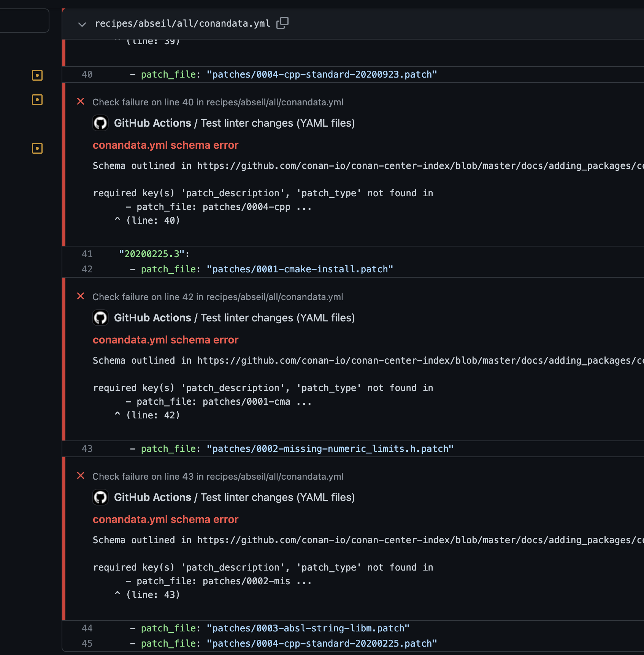Select the topmost yellow annotation marker in left margin
Screen dimensions: 644x655
(x=37, y=75)
